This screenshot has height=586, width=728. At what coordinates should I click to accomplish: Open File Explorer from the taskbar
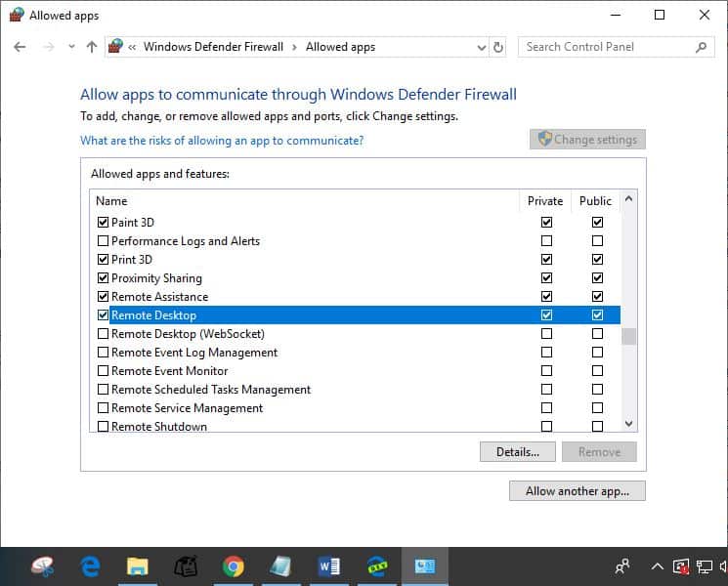[138, 565]
